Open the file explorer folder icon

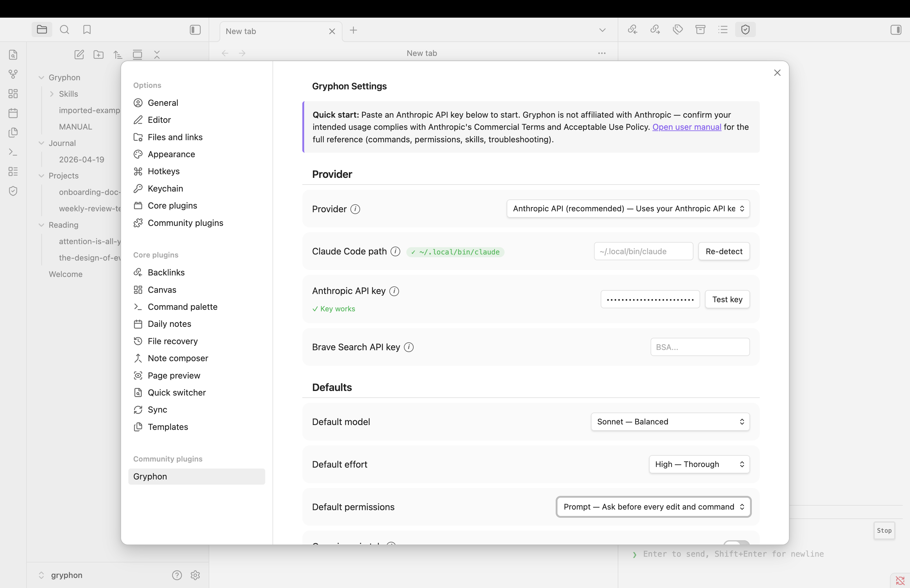coord(42,29)
